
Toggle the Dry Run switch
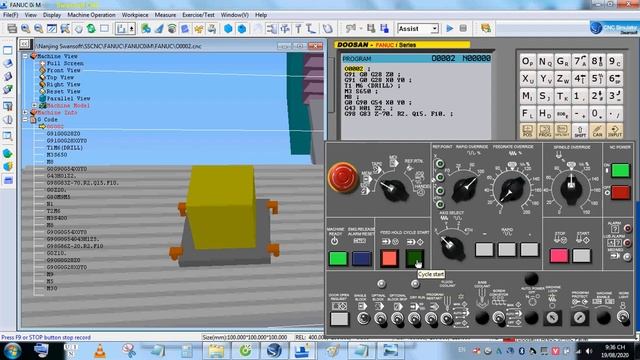click(414, 319)
